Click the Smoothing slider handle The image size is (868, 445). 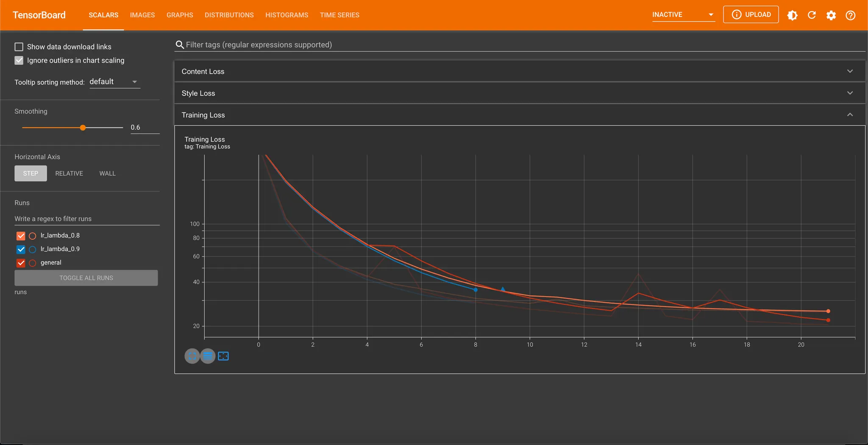(83, 127)
